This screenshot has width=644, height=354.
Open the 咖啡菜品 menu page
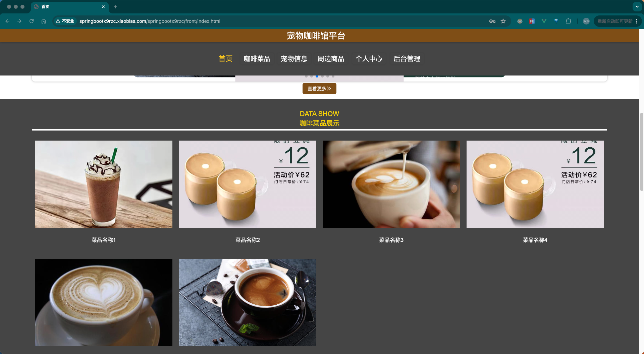[257, 59]
